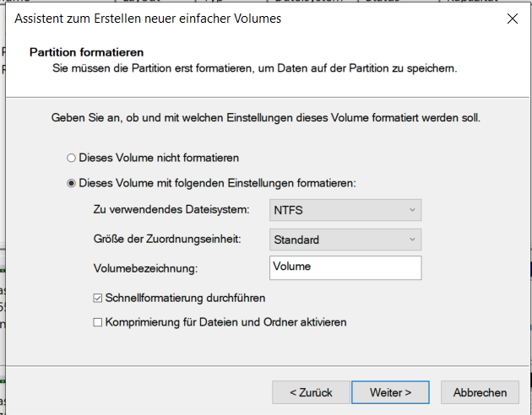The height and width of the screenshot is (415, 532).
Task: Go back with the '< Zurück' button
Action: tap(311, 392)
